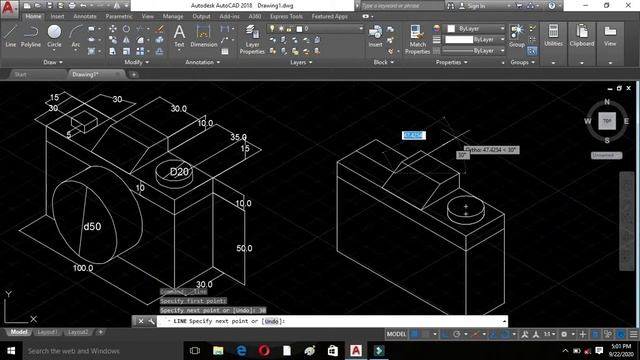The image size is (640, 360).
Task: Open the status bar customization menu
Action: click(x=633, y=334)
